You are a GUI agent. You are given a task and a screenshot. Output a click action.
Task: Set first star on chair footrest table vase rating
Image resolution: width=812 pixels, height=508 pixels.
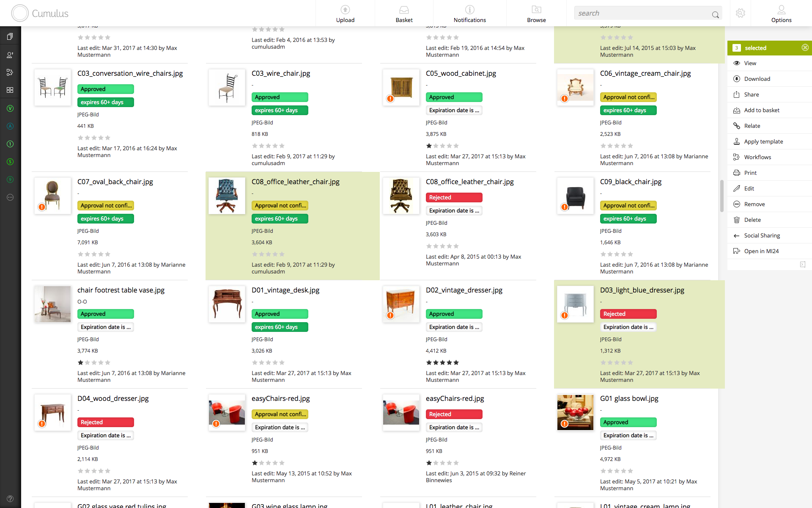click(80, 362)
